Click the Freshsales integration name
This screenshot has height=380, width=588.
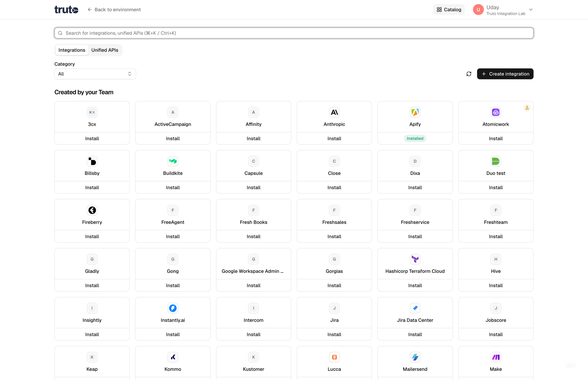coord(334,222)
